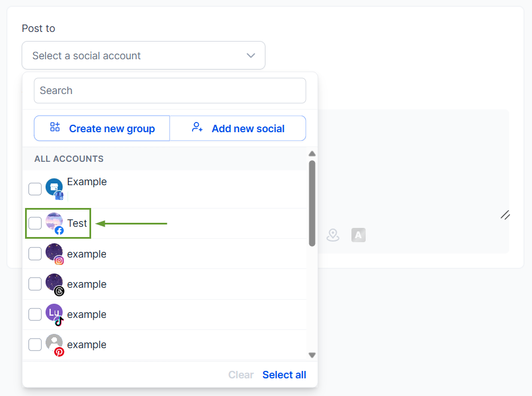This screenshot has height=396, width=532.
Task: Check the box for the Example account
Action: [35, 189]
